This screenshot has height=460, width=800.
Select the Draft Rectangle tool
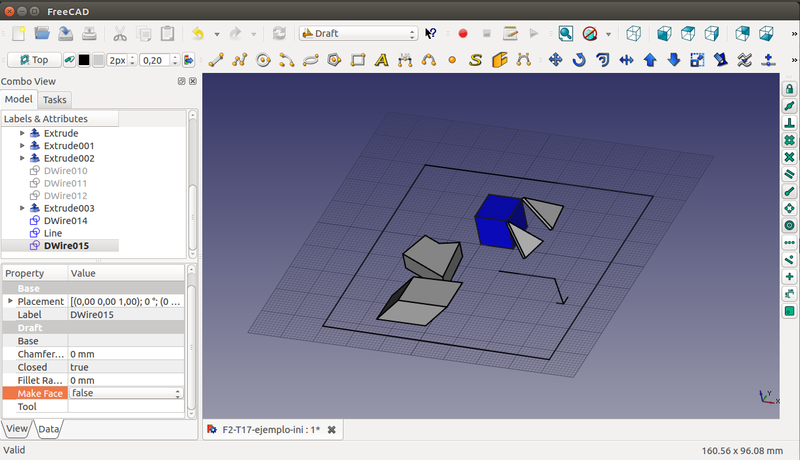click(x=358, y=59)
